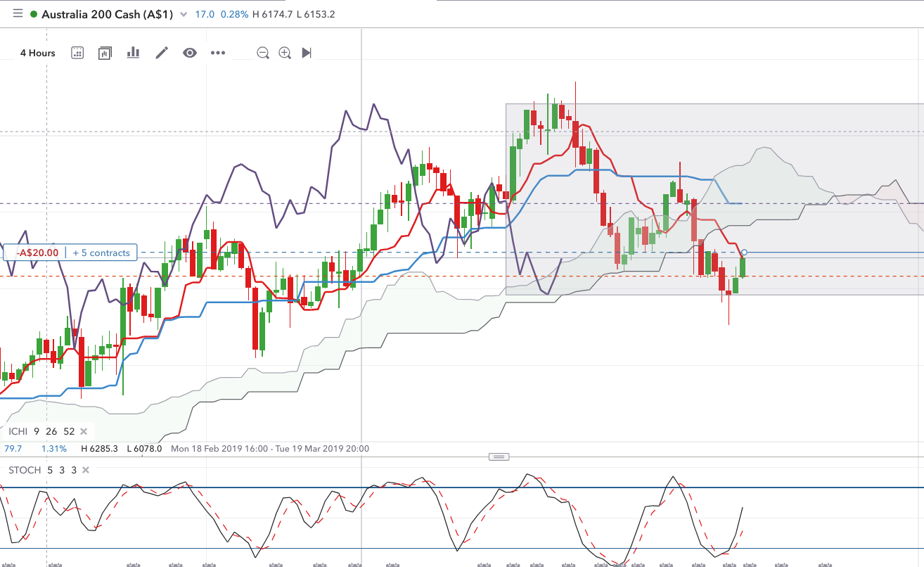Open the date range calendar icon
The image size is (924, 567).
click(77, 53)
